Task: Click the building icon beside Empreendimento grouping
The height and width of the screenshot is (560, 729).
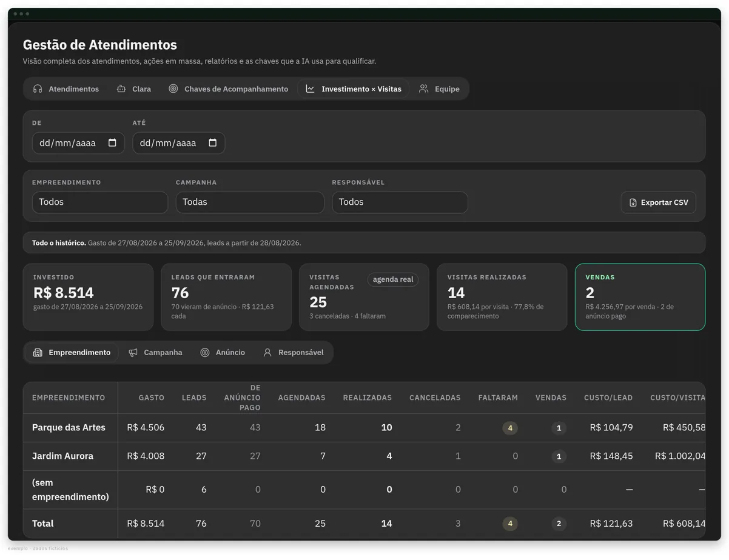Action: point(38,353)
